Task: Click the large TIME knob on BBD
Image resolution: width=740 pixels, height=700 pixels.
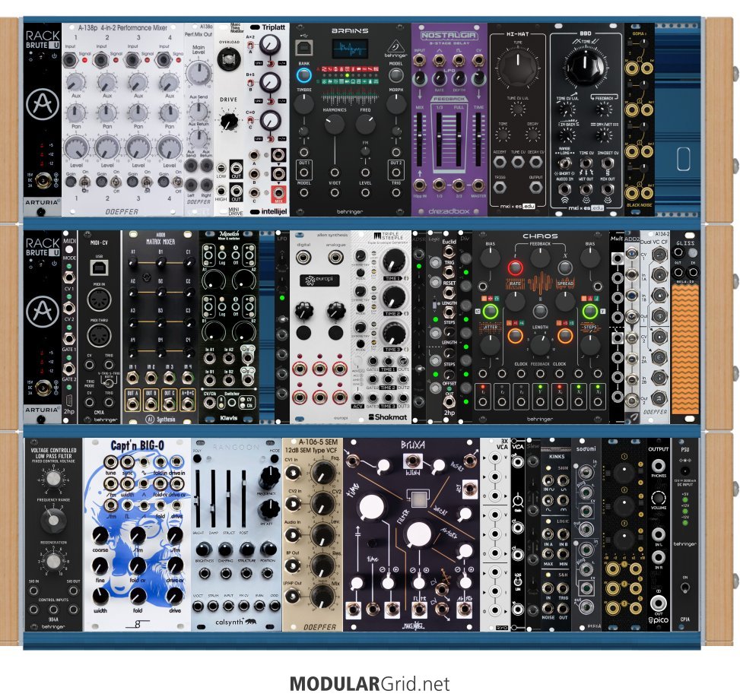Action: (x=585, y=67)
